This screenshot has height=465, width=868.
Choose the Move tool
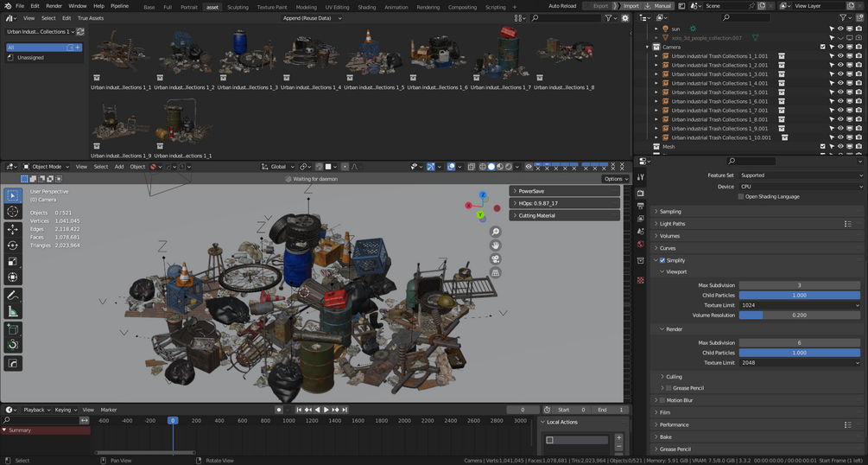[13, 229]
